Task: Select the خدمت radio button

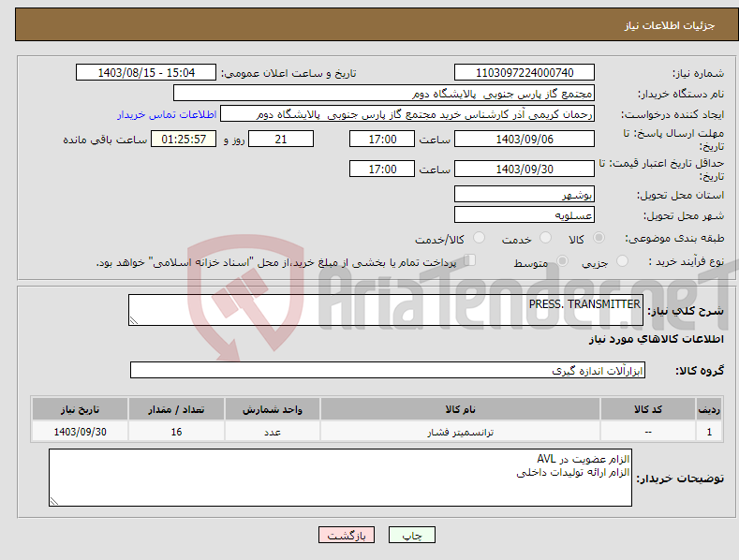Action: [545, 238]
